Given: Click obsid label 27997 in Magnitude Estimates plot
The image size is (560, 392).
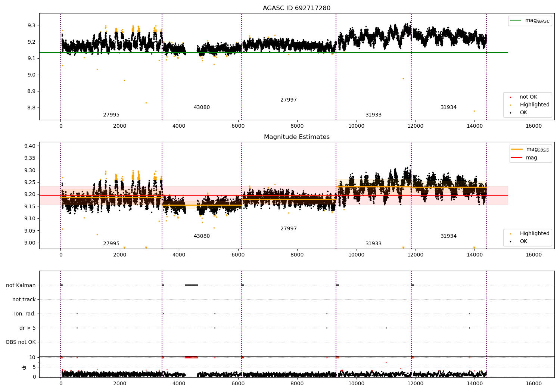Looking at the screenshot, I should 289,229.
